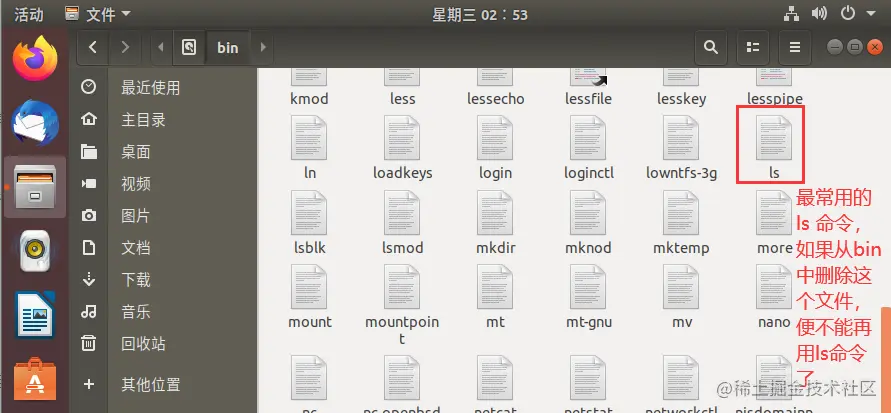
Task: Click the lesspipe file name
Action: (x=775, y=99)
